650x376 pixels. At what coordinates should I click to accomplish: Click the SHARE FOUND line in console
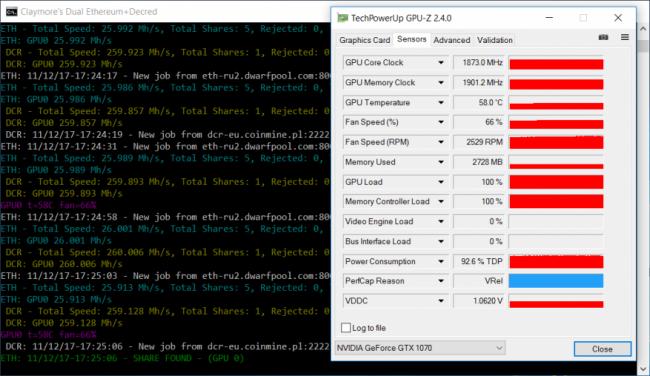[122, 358]
